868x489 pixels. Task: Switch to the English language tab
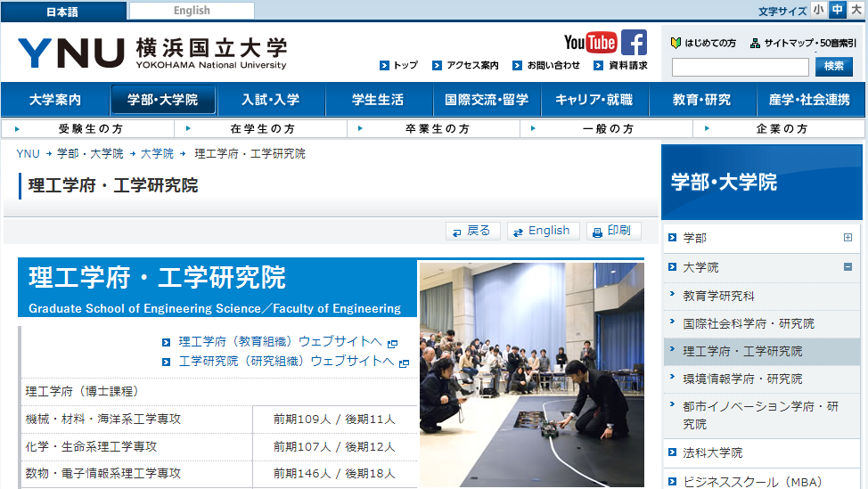(x=192, y=11)
